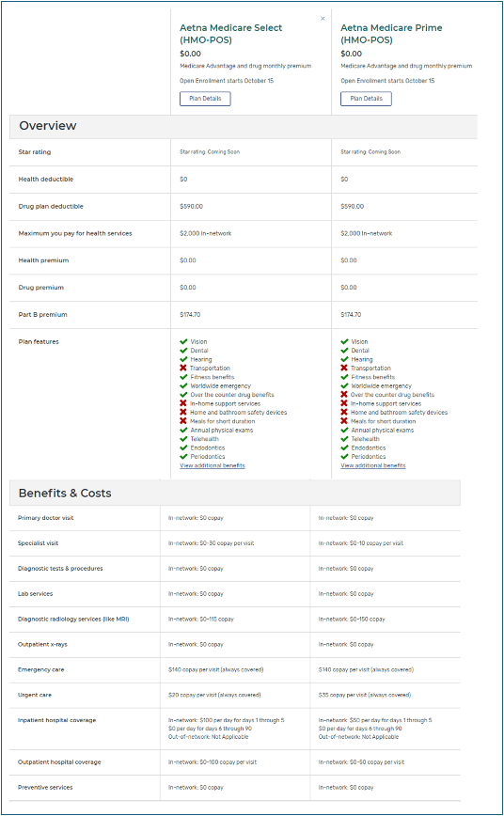Click the Meals for short duration X in Select plan
This screenshot has width=504, height=816.
[183, 421]
